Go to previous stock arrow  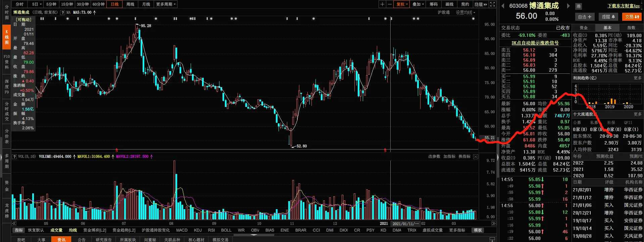coord(503,6)
